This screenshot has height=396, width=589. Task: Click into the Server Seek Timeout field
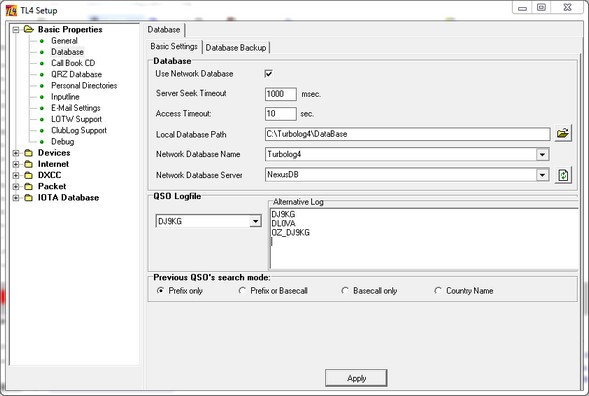[x=281, y=94]
